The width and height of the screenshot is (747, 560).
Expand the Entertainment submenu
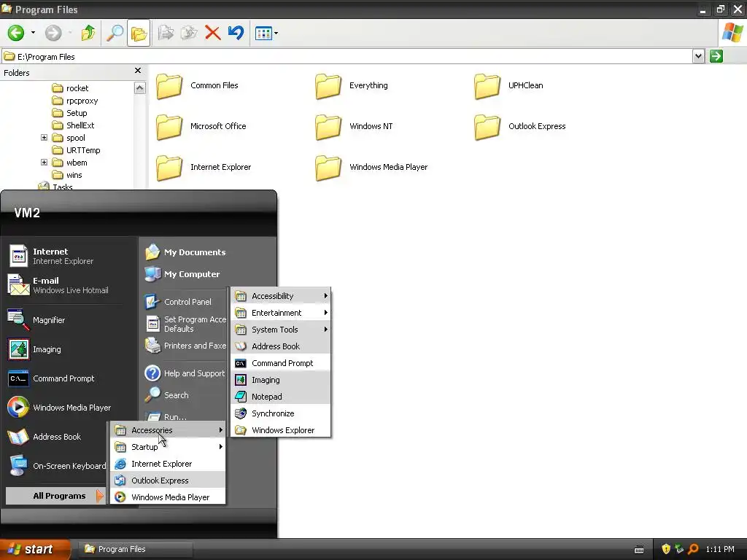point(281,313)
